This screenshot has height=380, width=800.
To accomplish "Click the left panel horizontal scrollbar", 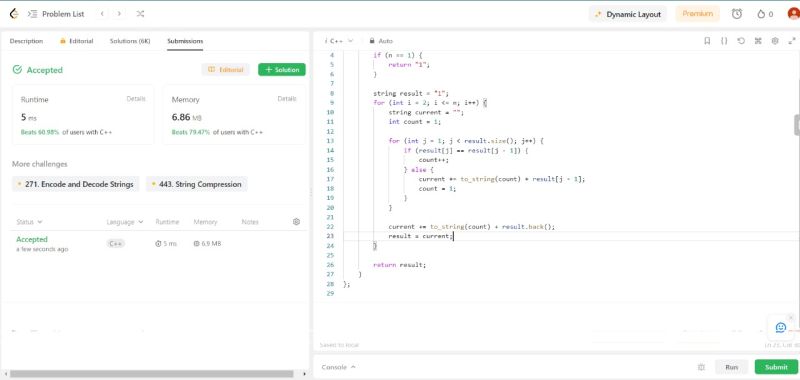I will pos(152,374).
